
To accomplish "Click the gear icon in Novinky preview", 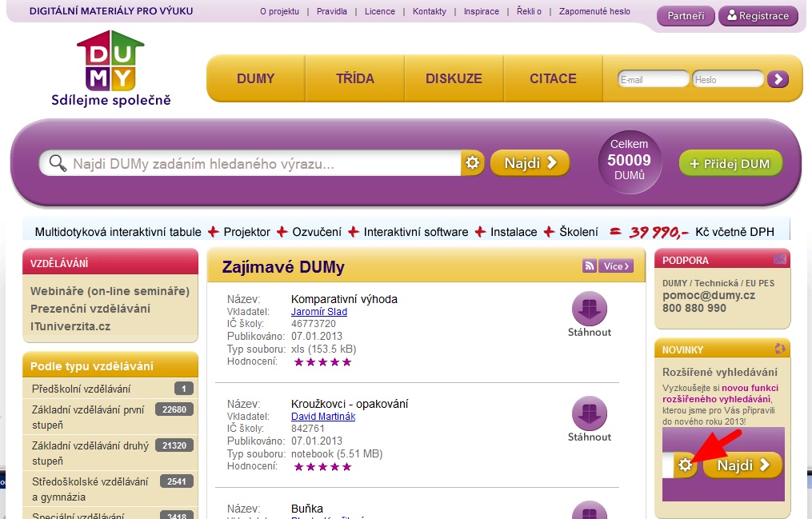I will coord(685,465).
